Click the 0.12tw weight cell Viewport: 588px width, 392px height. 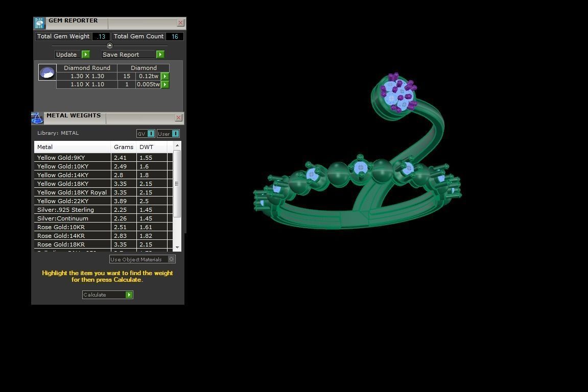click(x=149, y=76)
